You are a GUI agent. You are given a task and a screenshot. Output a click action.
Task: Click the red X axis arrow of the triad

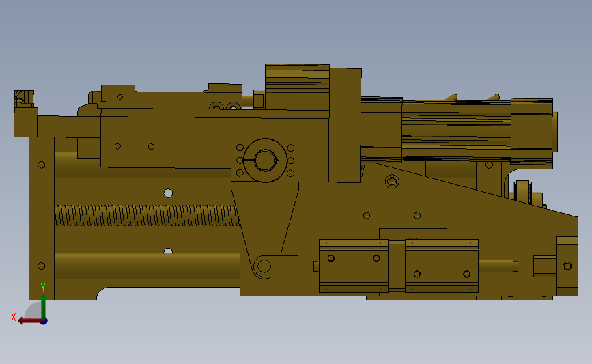coord(29,321)
